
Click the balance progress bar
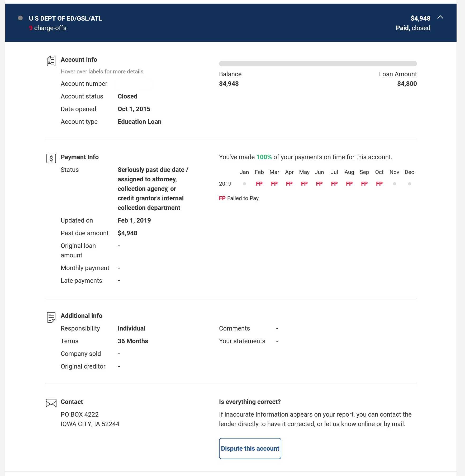pyautogui.click(x=318, y=64)
